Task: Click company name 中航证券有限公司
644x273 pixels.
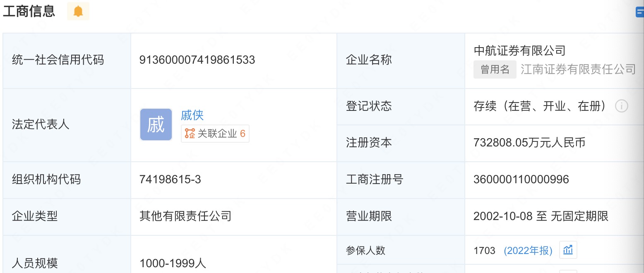Action: point(519,51)
